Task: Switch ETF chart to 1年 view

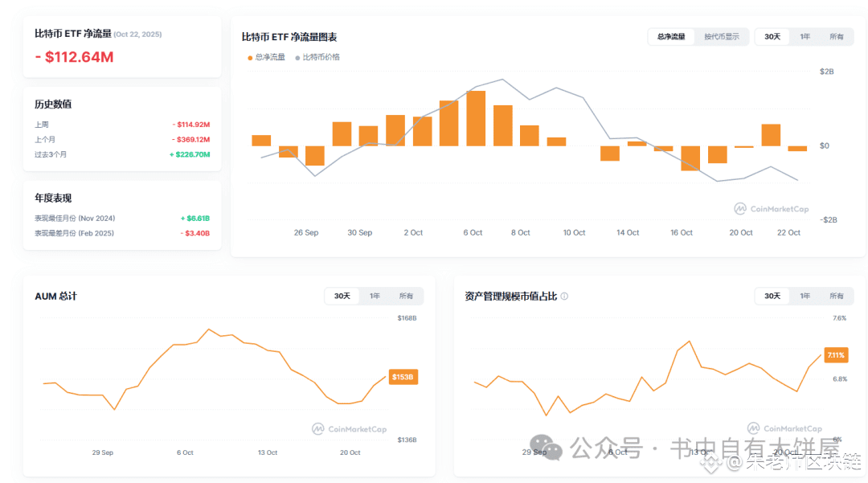Action: click(804, 37)
